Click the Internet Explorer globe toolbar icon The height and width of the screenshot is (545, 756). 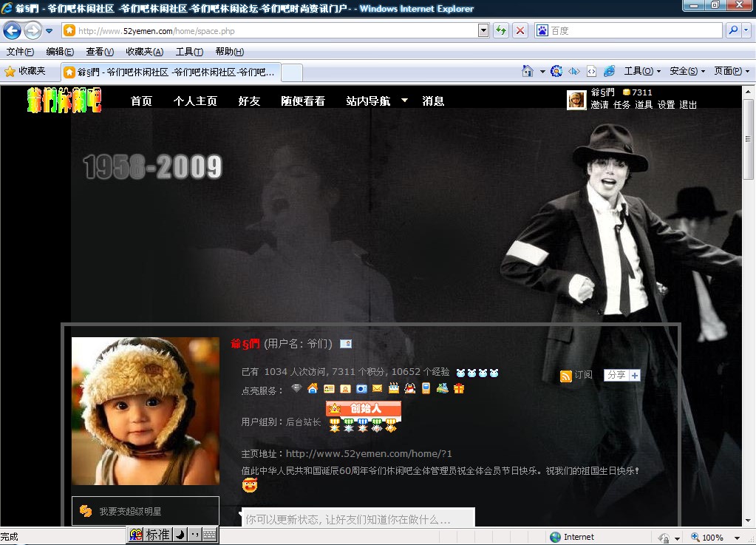click(610, 71)
